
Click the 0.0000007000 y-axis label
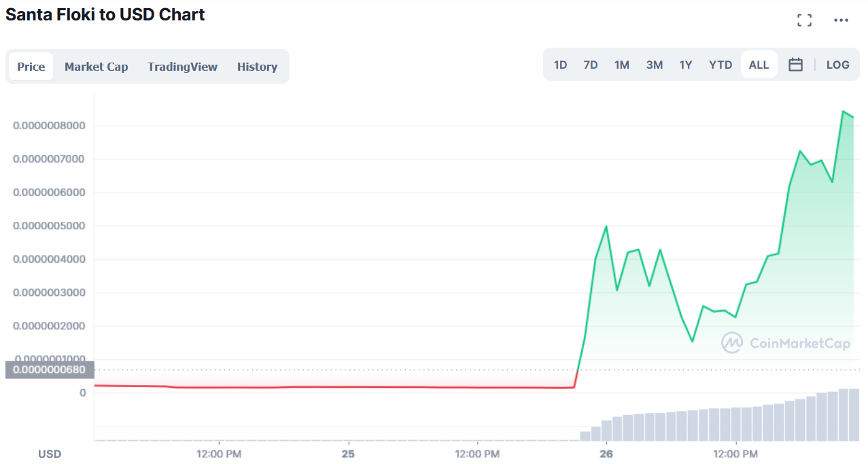point(49,159)
